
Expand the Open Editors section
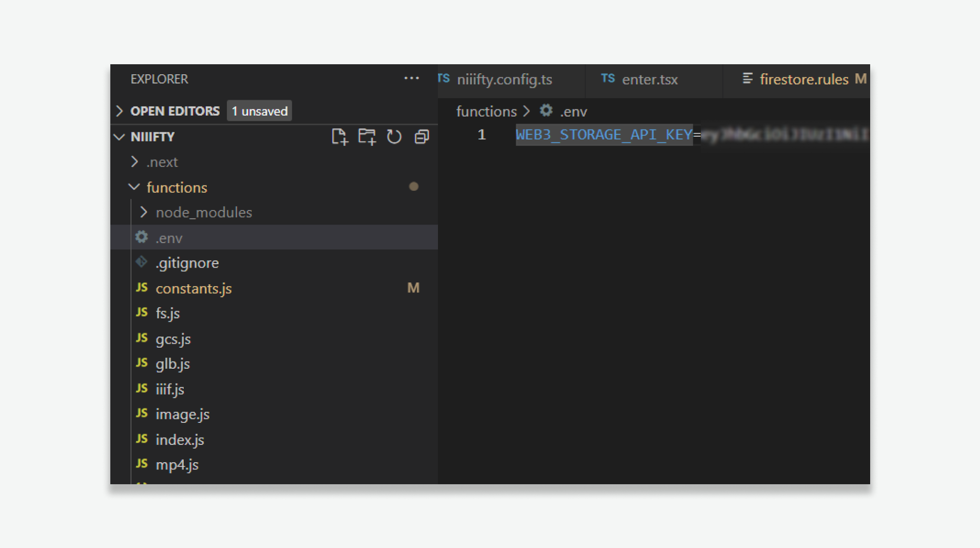[x=119, y=111]
